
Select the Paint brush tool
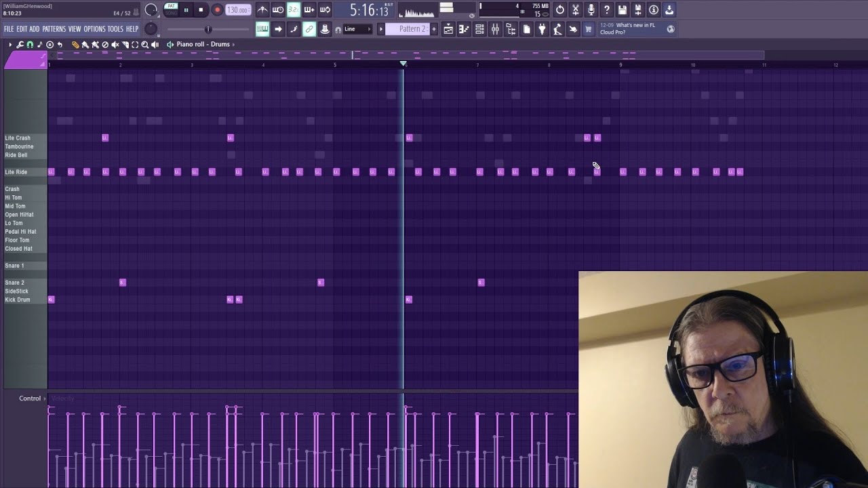click(x=85, y=45)
